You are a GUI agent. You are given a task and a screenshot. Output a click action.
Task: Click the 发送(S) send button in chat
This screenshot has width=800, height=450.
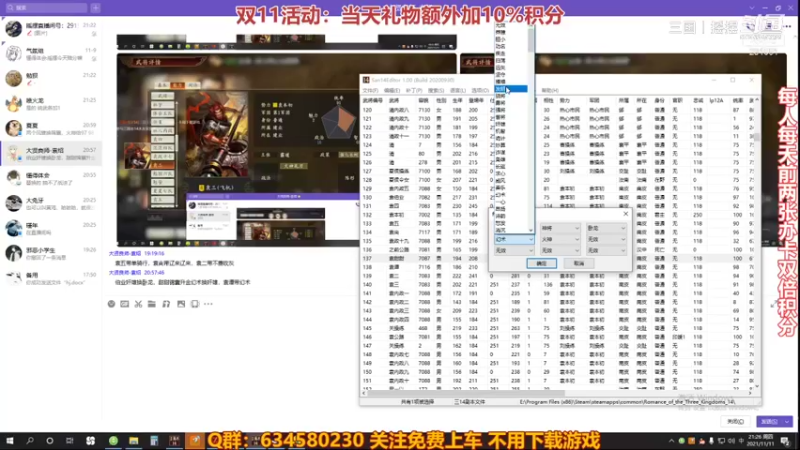coord(769,421)
